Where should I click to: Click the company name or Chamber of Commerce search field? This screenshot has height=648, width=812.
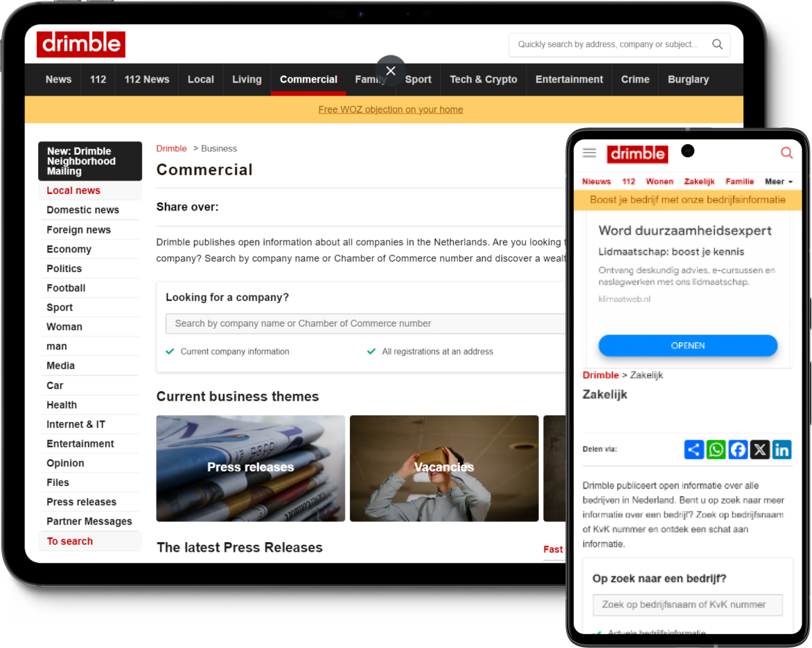tap(365, 323)
